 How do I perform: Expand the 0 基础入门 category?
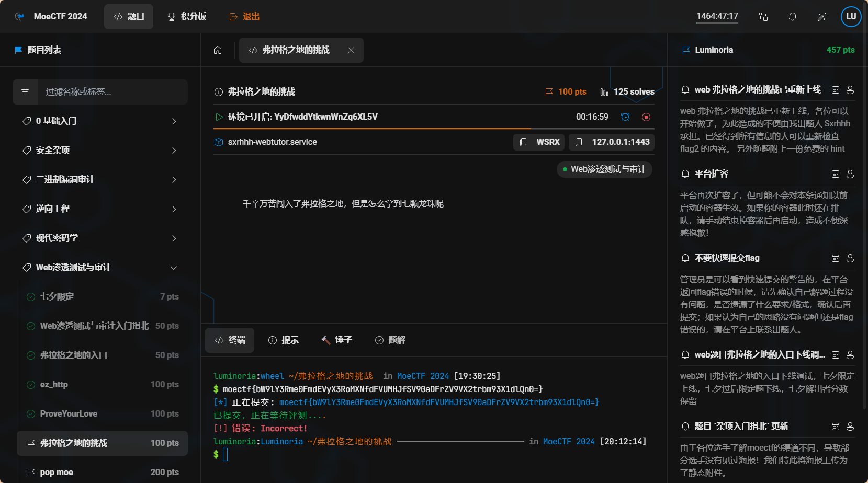(x=100, y=121)
